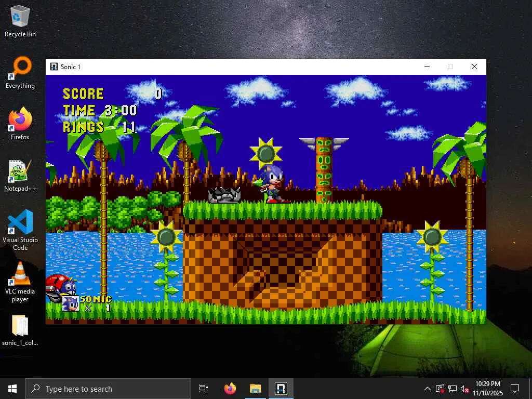Open File Explorer from the taskbar
Screen dimensions: 532x399
pos(256,389)
